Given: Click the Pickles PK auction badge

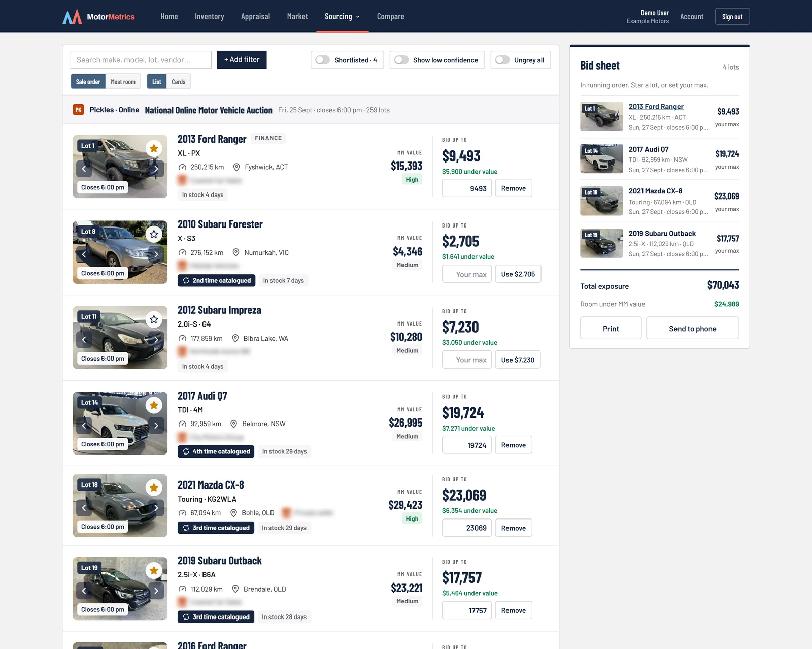Looking at the screenshot, I should pyautogui.click(x=78, y=110).
